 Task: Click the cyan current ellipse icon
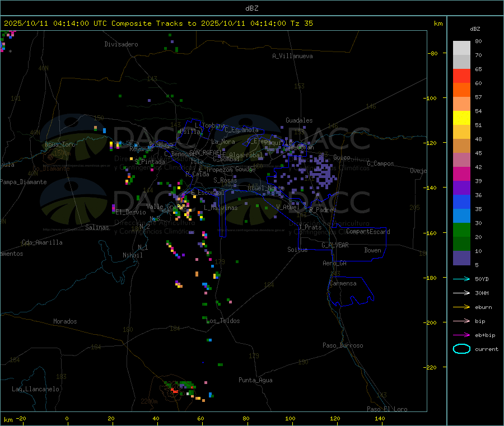point(461,349)
